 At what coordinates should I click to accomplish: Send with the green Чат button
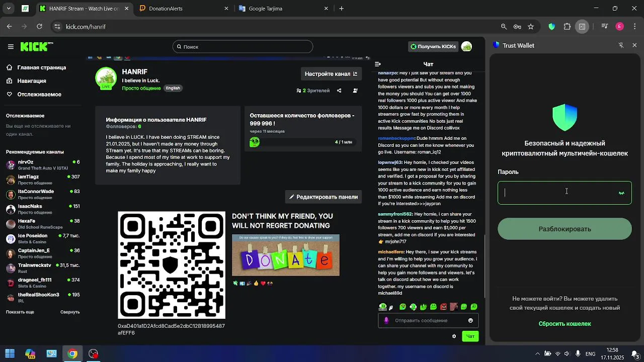tap(470, 336)
